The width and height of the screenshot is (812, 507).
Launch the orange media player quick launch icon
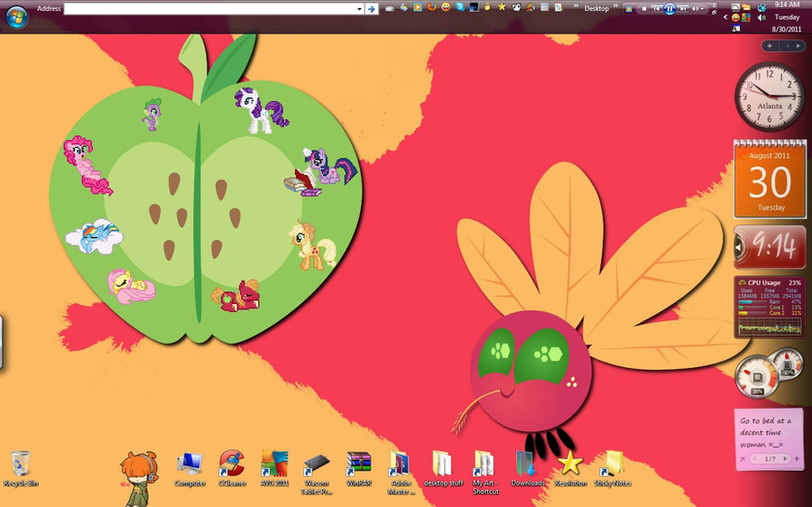click(x=418, y=7)
